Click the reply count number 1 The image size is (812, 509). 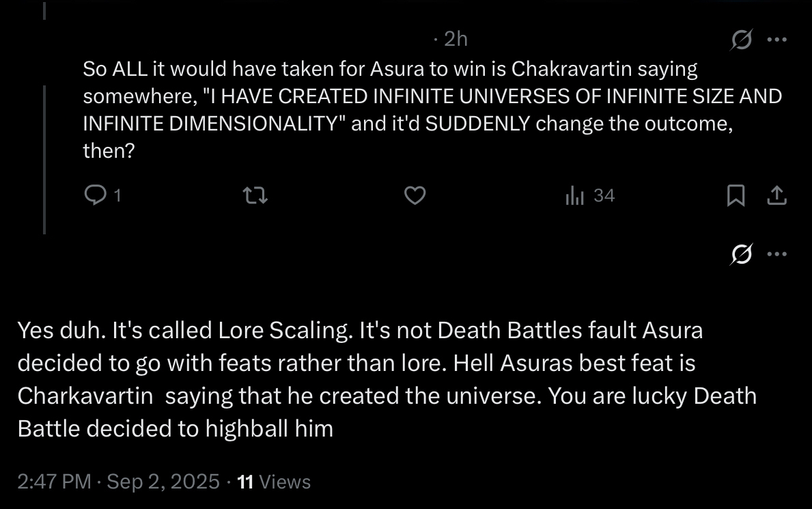click(117, 195)
